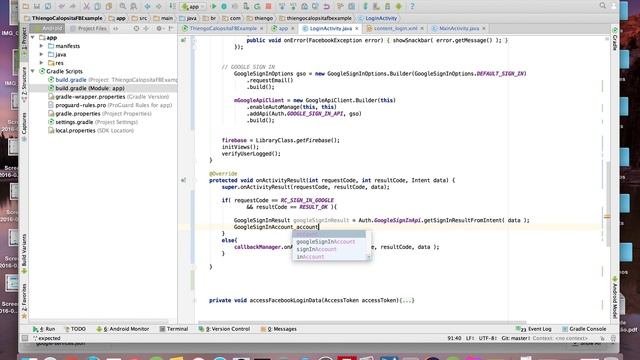Click the purple revert arrow toolbar icon
This screenshot has height=360, width=640.
(x=327, y=6)
